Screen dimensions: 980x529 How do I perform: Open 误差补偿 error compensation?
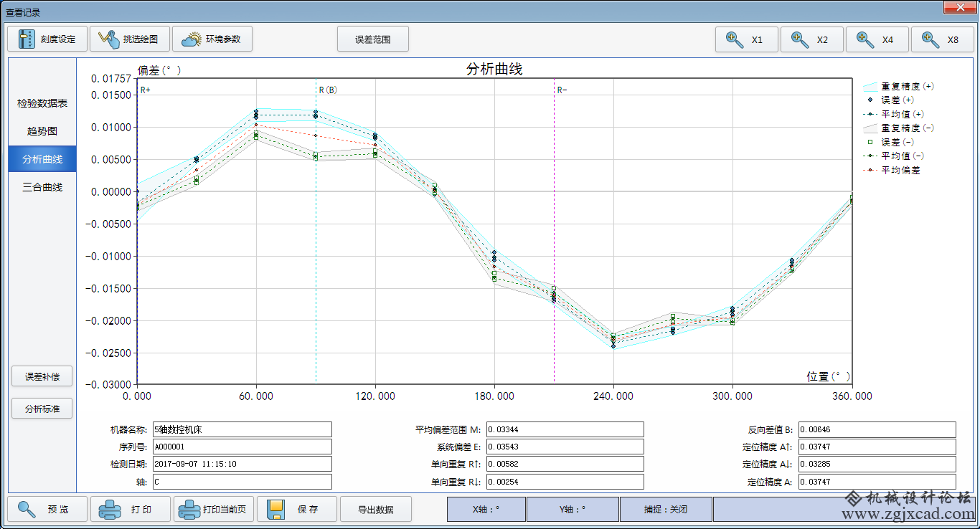tap(42, 376)
